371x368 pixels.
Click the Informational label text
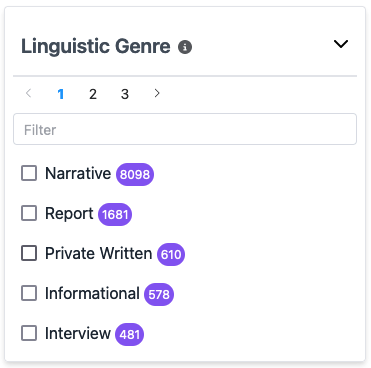pyautogui.click(x=92, y=293)
